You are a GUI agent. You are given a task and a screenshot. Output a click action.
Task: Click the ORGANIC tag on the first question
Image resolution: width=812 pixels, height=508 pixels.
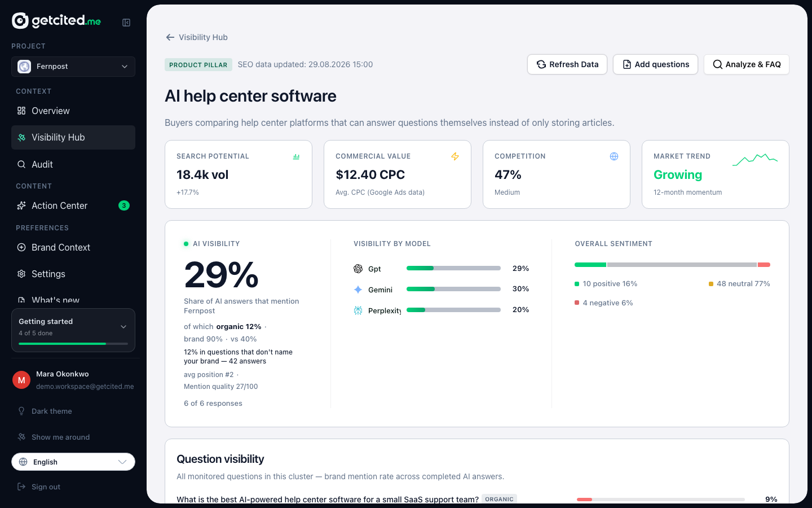coord(499,499)
